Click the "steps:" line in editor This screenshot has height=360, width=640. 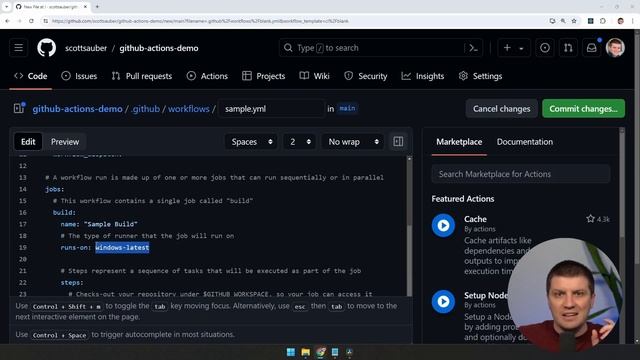click(72, 282)
